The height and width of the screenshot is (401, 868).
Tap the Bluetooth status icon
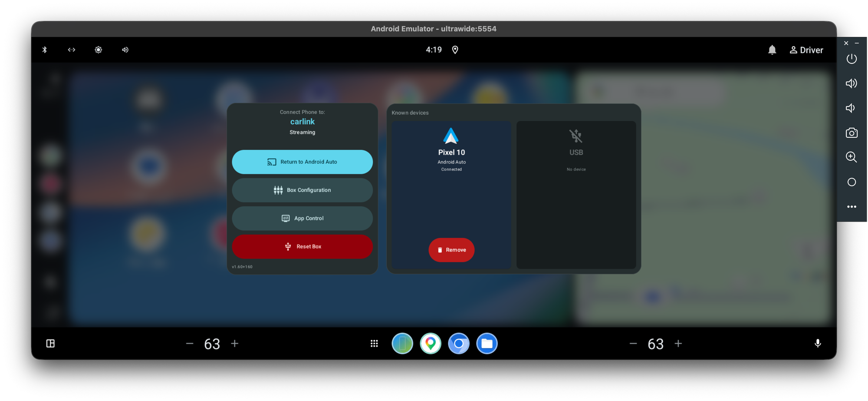[44, 50]
